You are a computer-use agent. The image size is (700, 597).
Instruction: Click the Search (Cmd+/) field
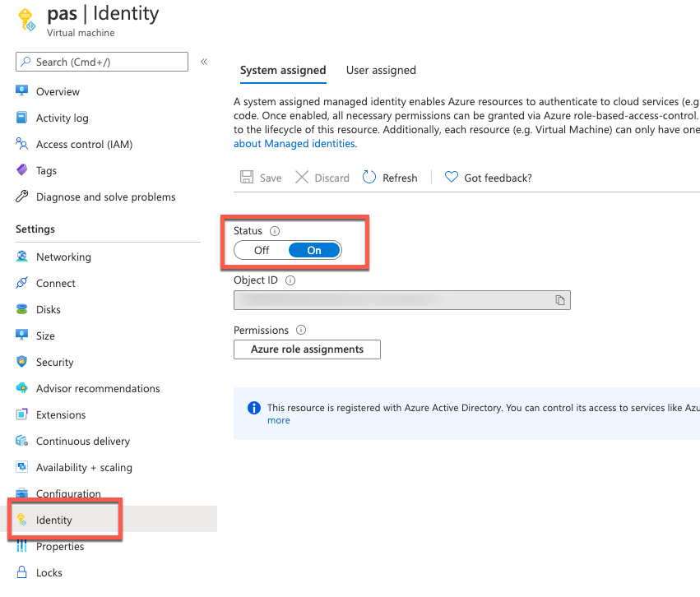[x=101, y=62]
